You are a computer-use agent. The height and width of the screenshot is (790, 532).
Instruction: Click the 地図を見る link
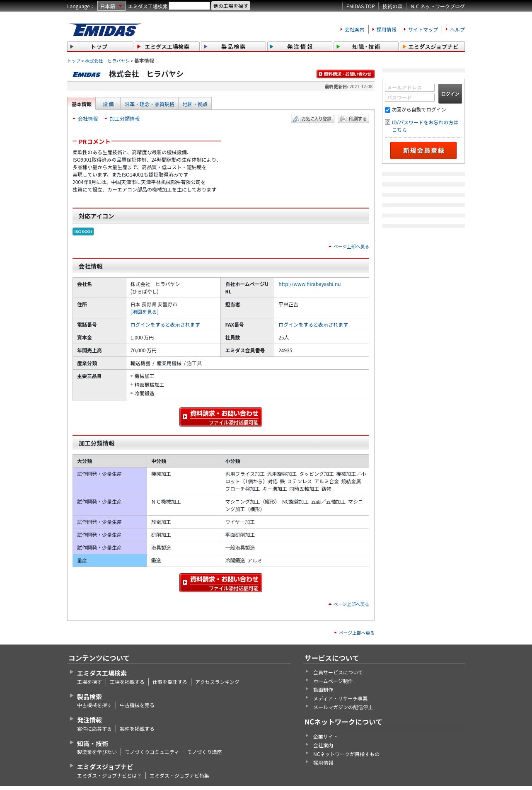pos(145,312)
